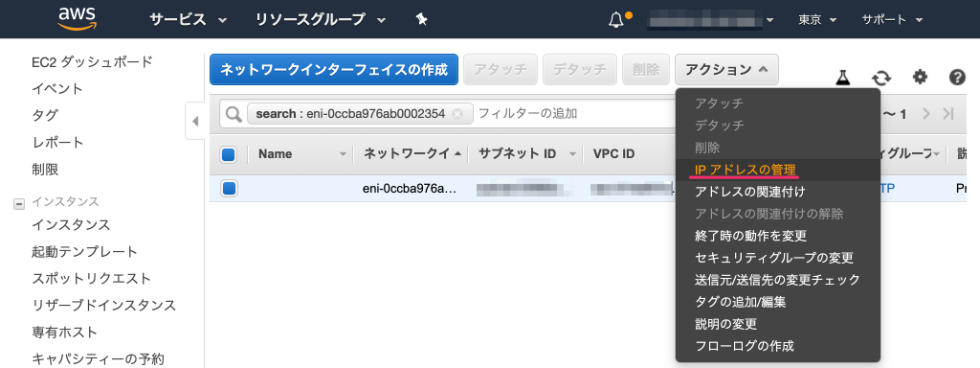Open 専有ホスト in sidebar

64,333
